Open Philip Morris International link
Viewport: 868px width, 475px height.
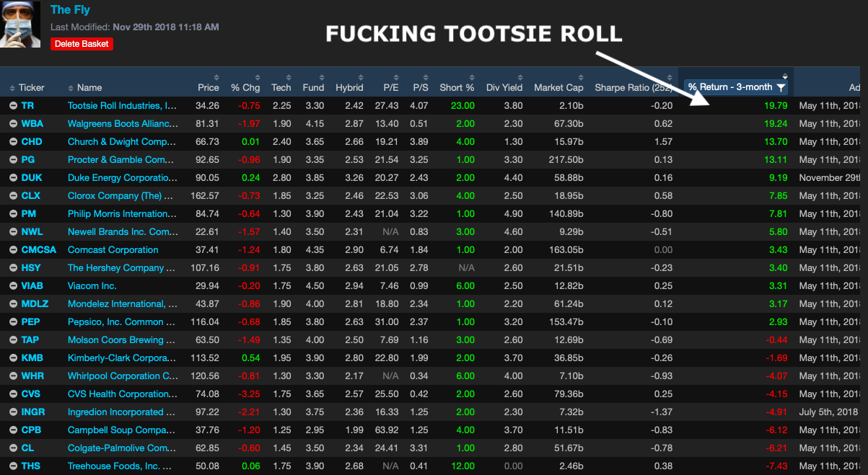tap(122, 213)
